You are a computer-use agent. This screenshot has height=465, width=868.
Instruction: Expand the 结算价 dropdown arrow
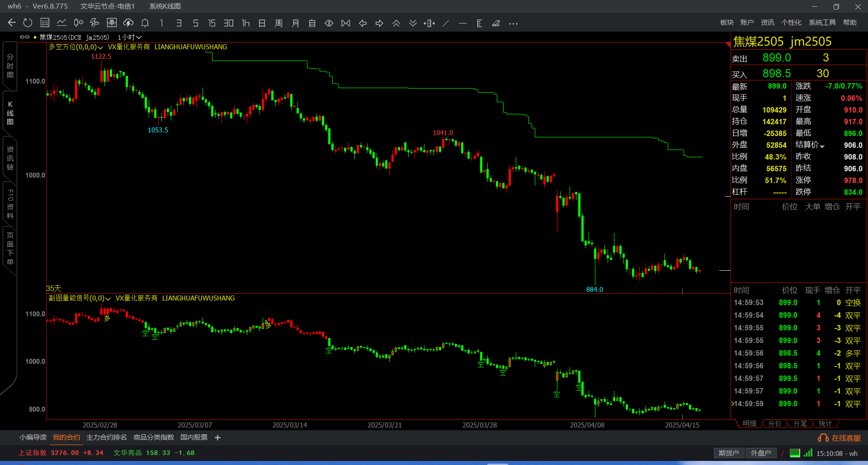click(x=822, y=146)
